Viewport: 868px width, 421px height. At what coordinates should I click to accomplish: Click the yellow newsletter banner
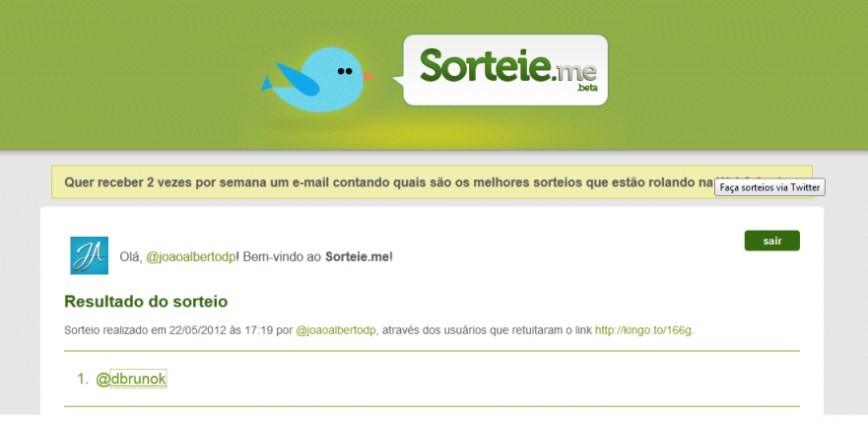(x=432, y=181)
